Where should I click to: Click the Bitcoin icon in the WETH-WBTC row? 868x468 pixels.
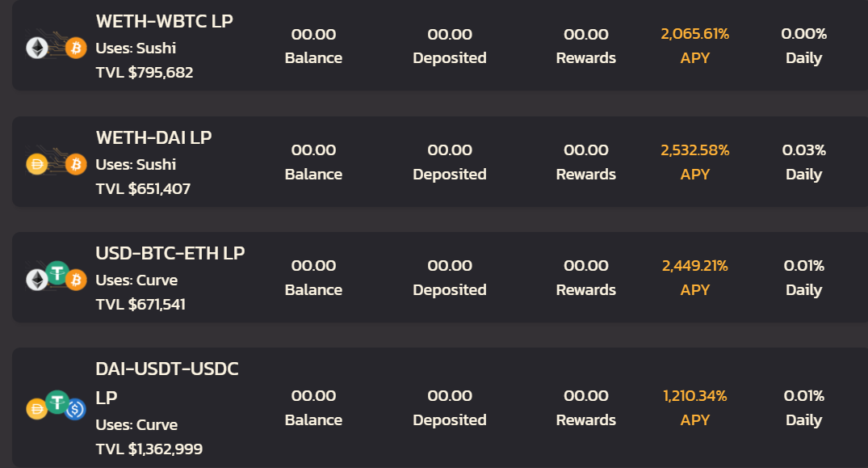[77, 48]
